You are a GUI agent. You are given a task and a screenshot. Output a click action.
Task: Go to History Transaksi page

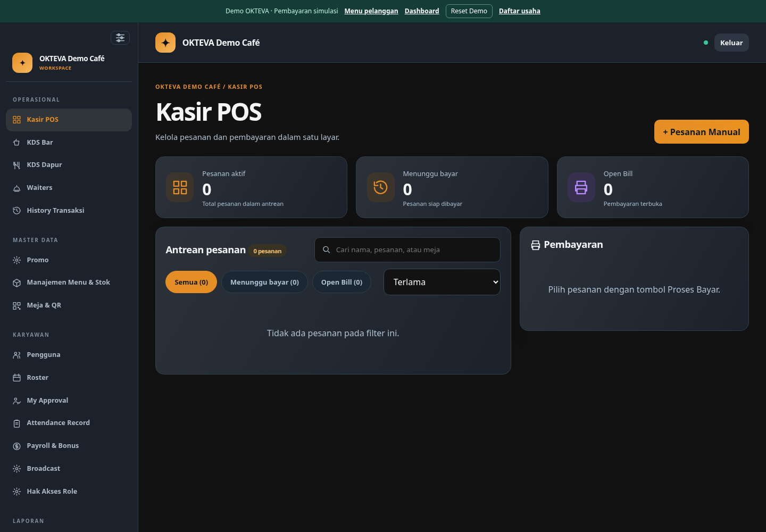[x=69, y=211]
